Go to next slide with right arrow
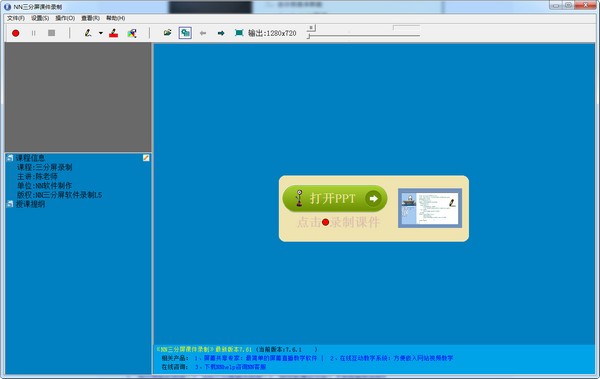Viewport: 600px width, 379px height. [x=221, y=33]
